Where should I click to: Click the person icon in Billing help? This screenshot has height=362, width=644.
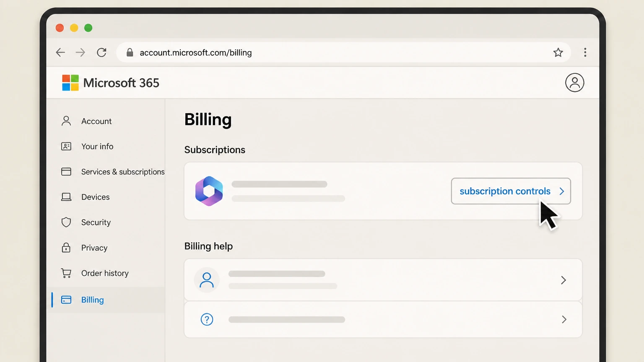click(x=207, y=280)
